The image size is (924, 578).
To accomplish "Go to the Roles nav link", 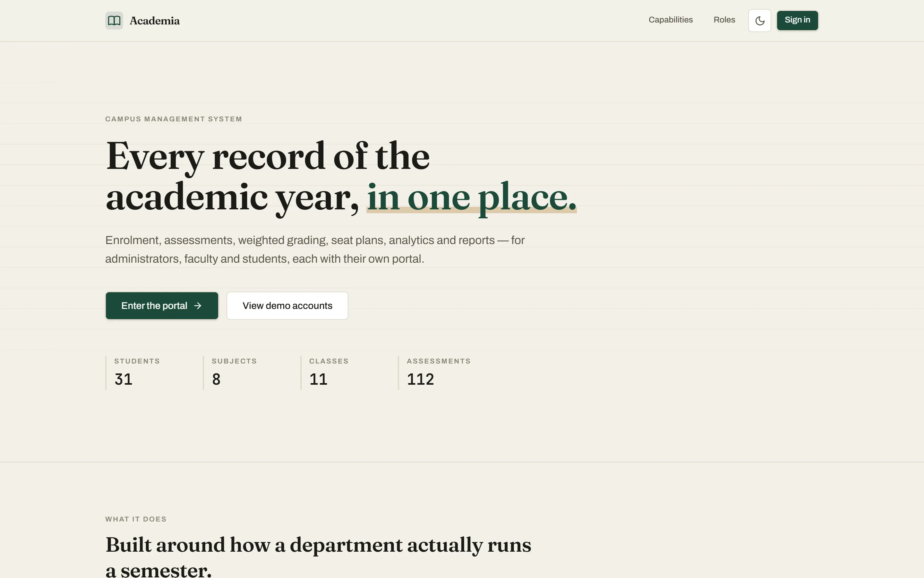I will (x=724, y=20).
